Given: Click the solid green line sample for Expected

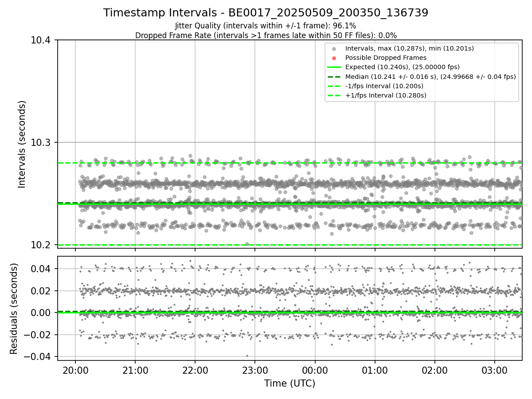Looking at the screenshot, I should [x=334, y=67].
